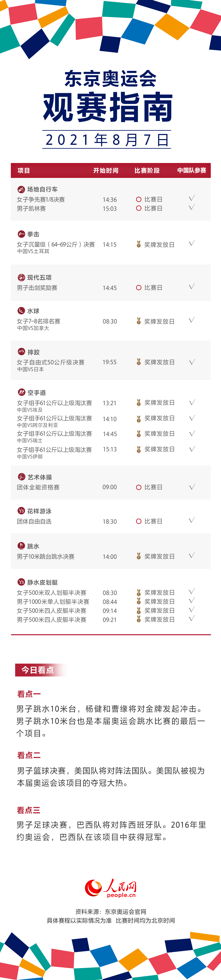Viewport: 221px width, 980px height.
Task: Click the 比赛日 circle for women's sprint
Action: (x=139, y=199)
